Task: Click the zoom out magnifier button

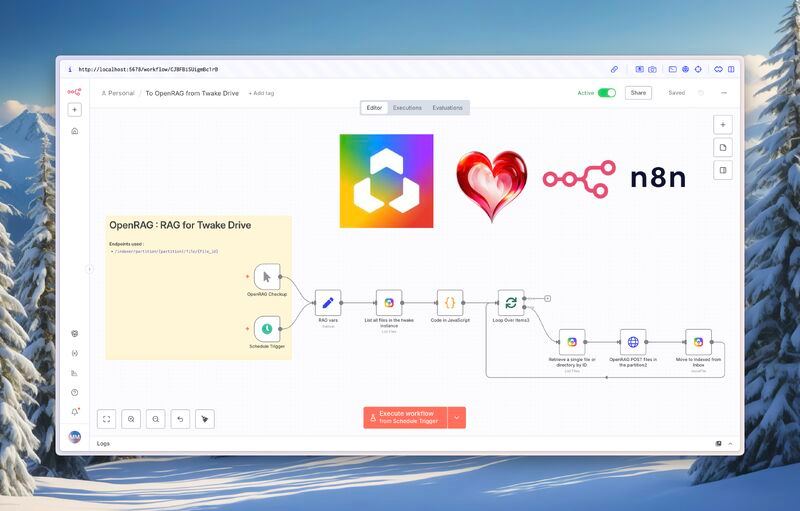Action: (156, 419)
